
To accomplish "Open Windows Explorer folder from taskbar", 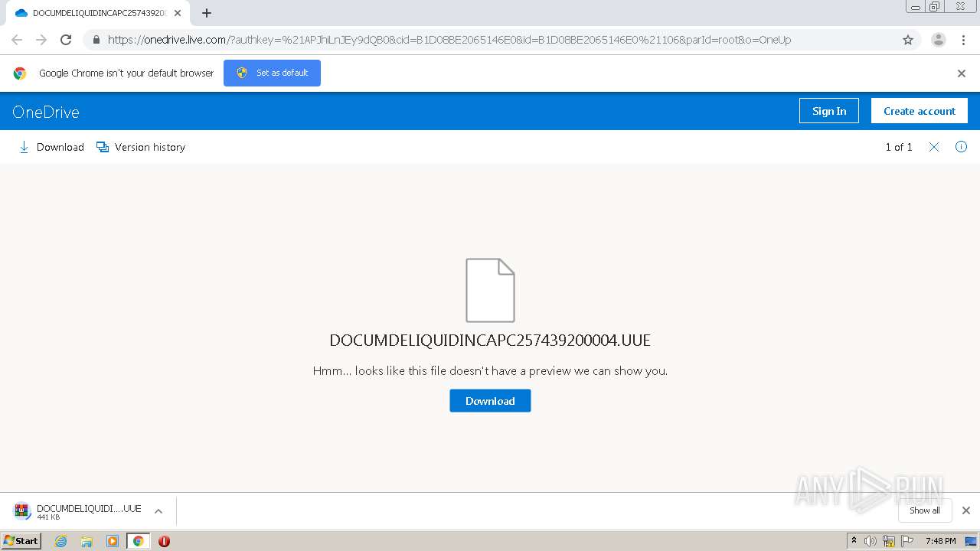I will coord(87,541).
